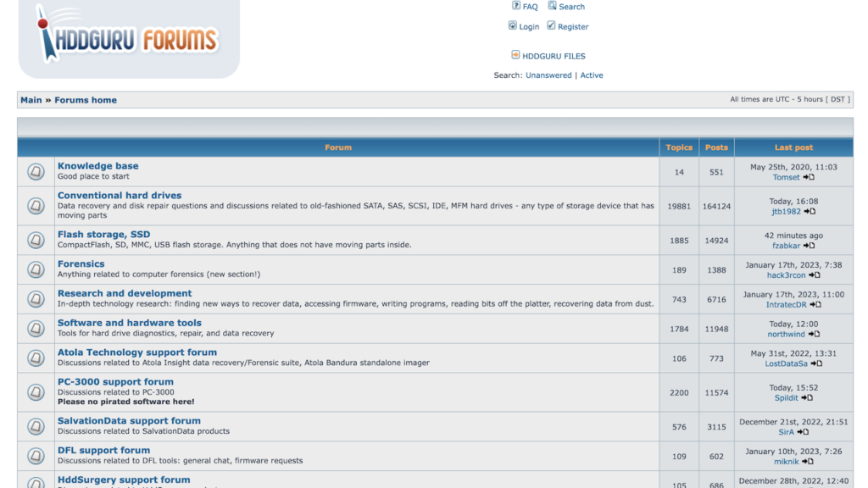Click the Search magnifier icon
Screen dimensions: 868x488
point(551,6)
